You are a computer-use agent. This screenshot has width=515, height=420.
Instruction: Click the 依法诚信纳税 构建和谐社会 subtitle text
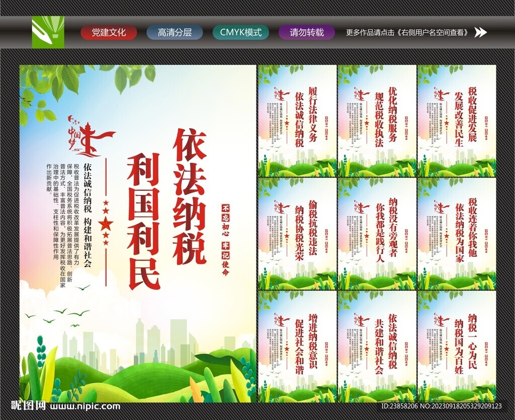pos(88,215)
